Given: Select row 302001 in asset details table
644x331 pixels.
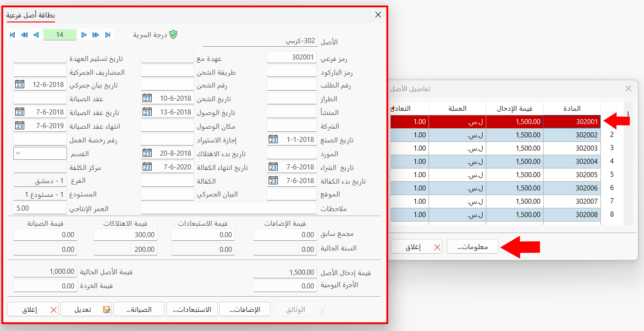Looking at the screenshot, I should pos(495,122).
